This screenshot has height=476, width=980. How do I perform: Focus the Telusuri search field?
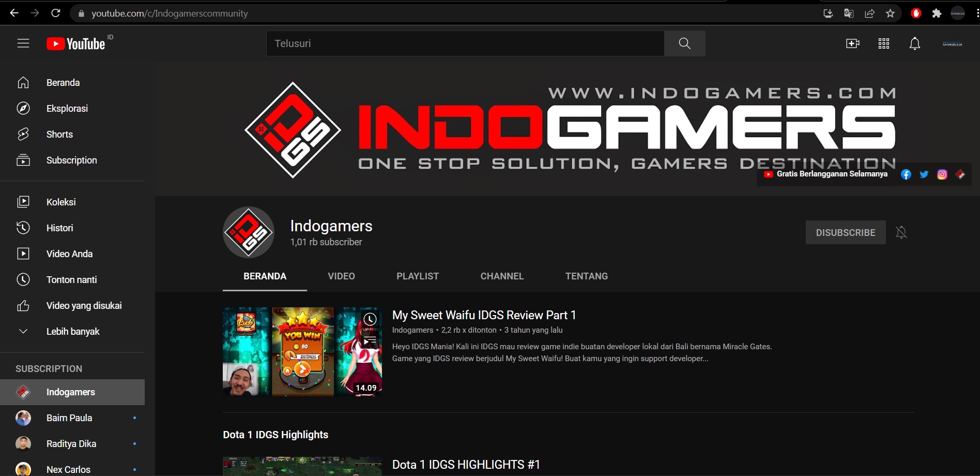pyautogui.click(x=465, y=43)
